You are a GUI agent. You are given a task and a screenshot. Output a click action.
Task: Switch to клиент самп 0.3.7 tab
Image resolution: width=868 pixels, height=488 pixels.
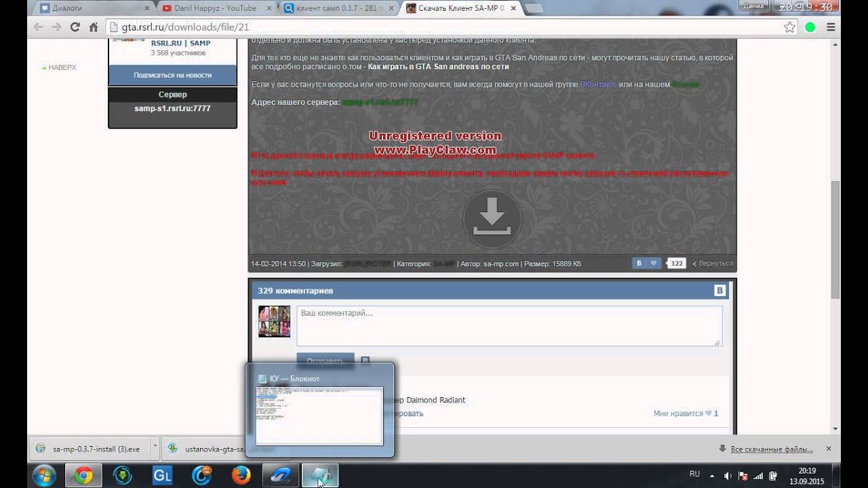(338, 8)
